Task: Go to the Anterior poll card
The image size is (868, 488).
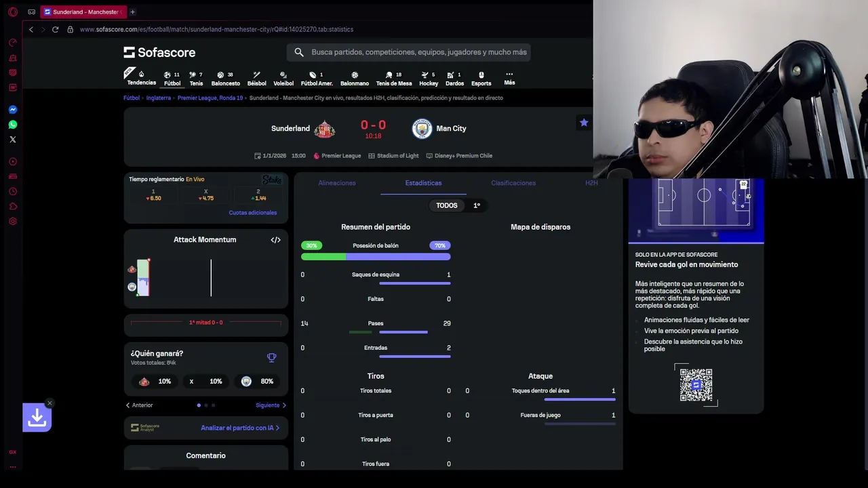Action: (x=139, y=405)
